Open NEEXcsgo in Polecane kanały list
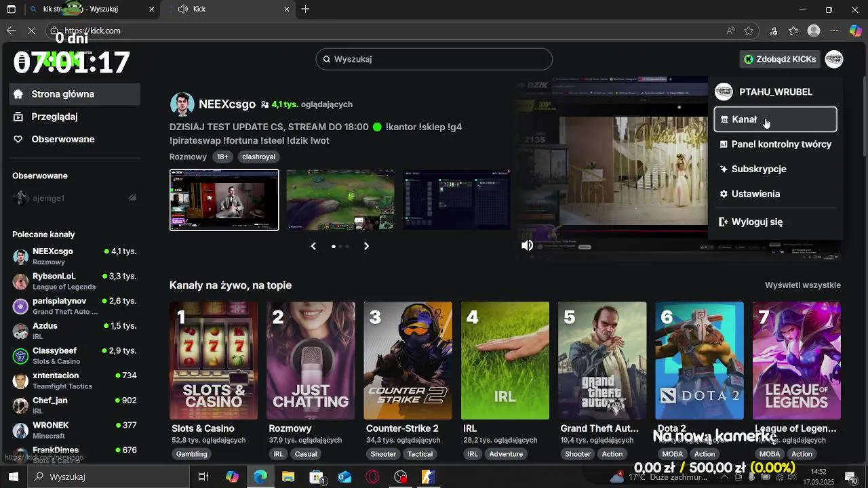This screenshot has height=488, width=868. click(x=75, y=256)
